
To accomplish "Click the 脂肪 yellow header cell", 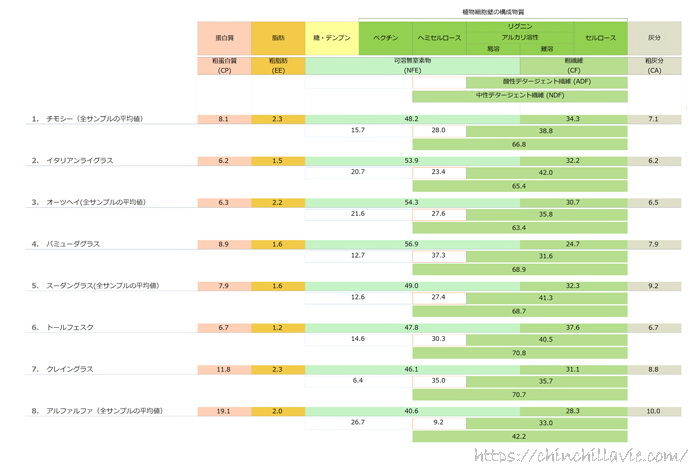I will [x=279, y=37].
